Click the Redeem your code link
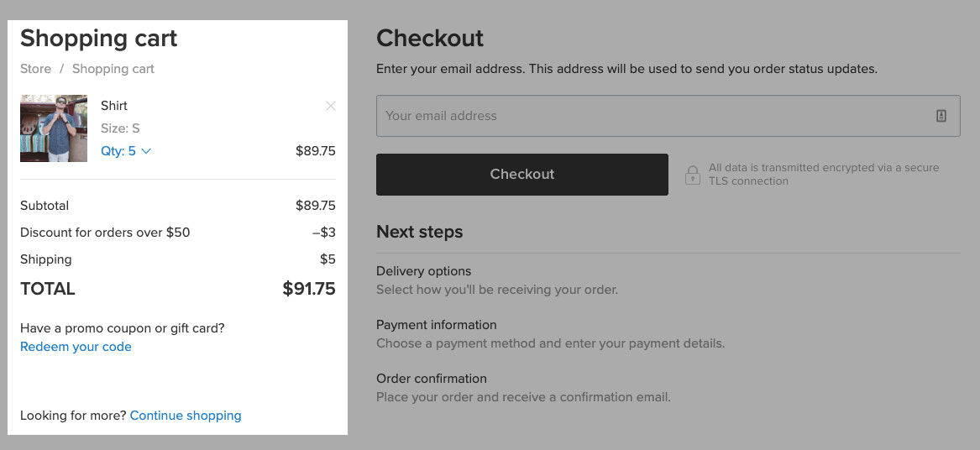The height and width of the screenshot is (450, 980). 76,347
